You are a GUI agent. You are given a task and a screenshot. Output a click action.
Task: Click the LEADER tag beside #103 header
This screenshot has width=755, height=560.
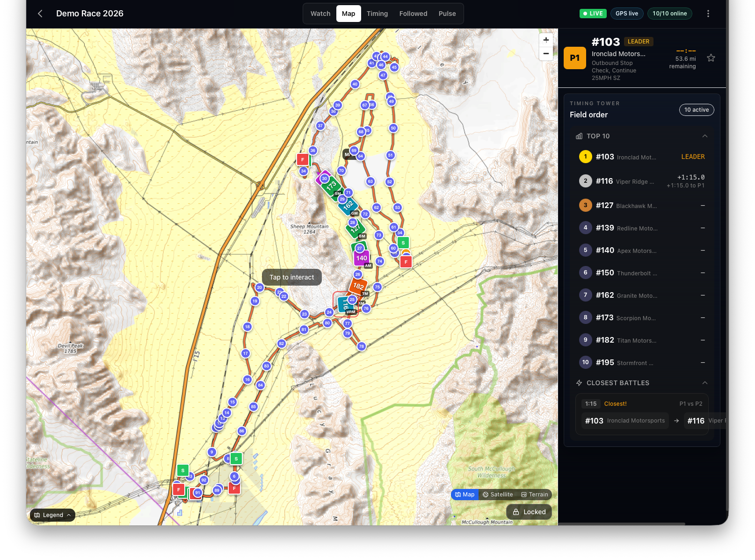pyautogui.click(x=639, y=42)
